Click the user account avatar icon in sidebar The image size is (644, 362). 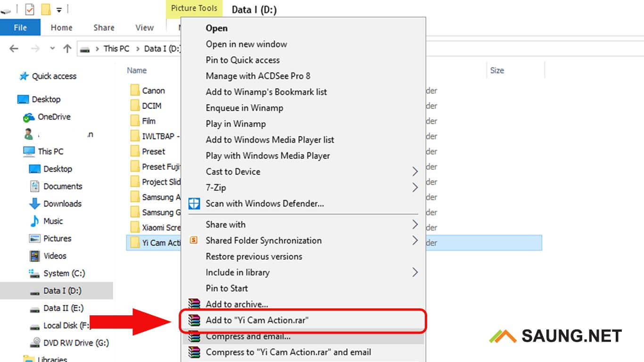tap(29, 134)
